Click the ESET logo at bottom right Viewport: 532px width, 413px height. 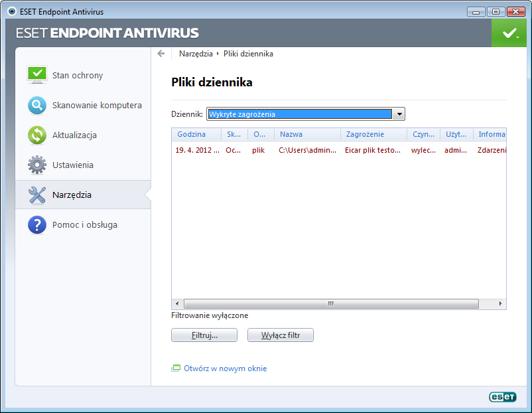click(x=503, y=396)
